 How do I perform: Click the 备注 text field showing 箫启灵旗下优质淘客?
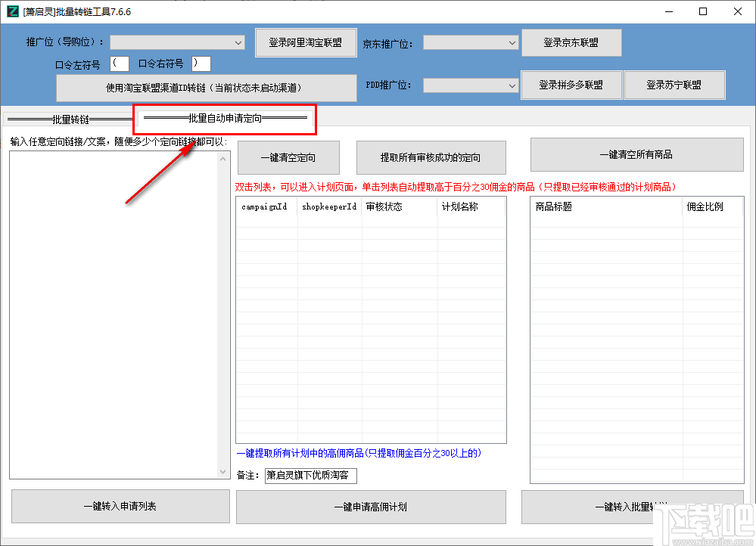pos(311,476)
